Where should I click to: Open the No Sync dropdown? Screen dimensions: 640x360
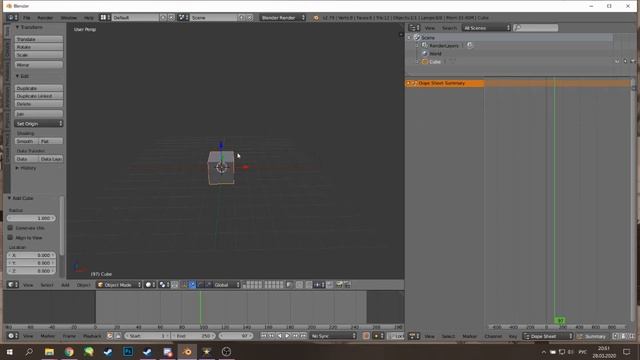point(333,336)
